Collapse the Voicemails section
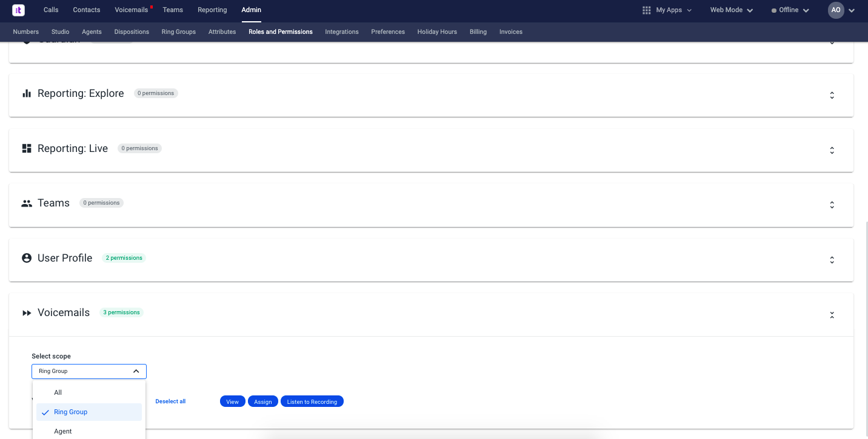 (x=832, y=315)
